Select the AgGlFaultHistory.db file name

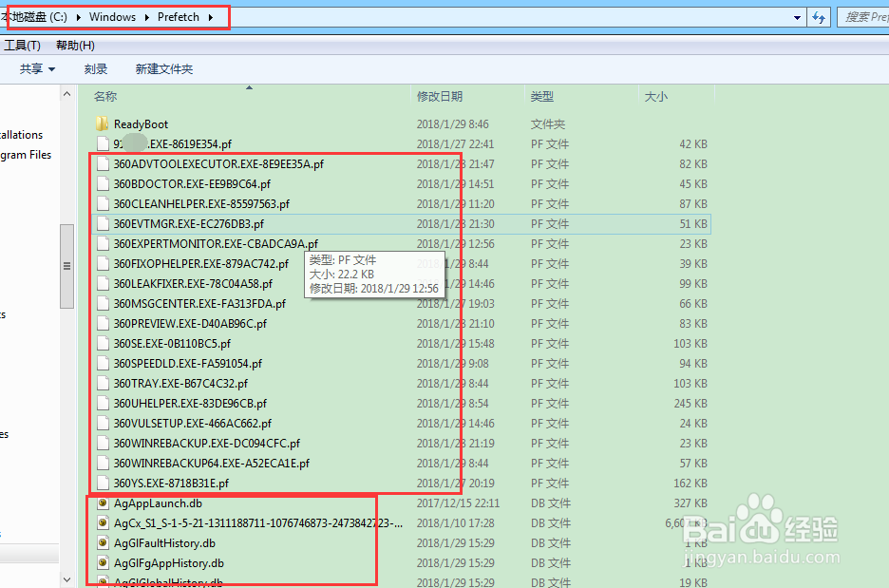tap(164, 543)
